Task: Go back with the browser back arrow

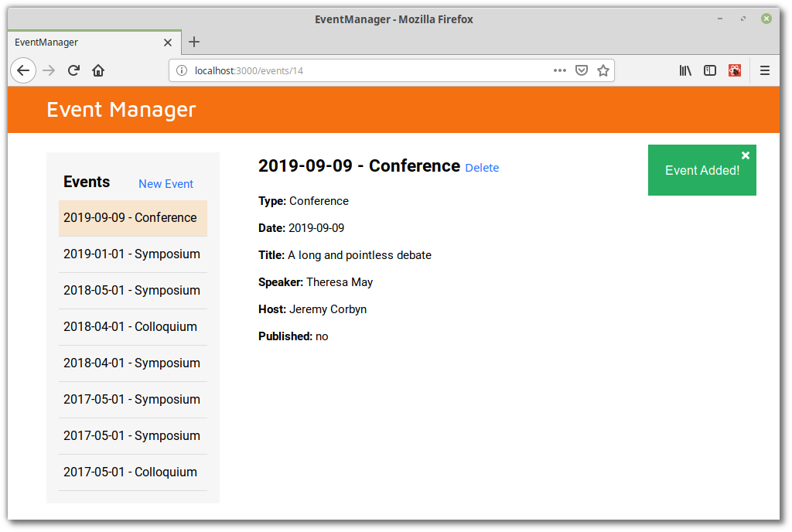Action: click(23, 70)
